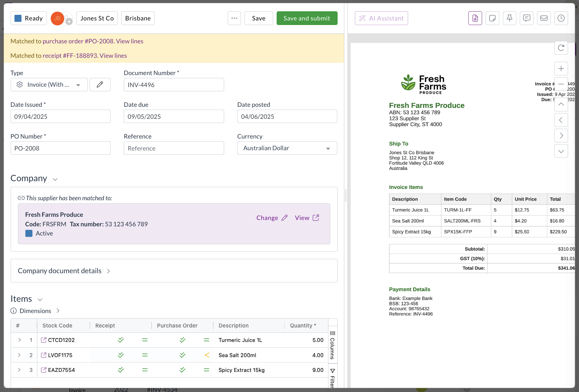Viewport: 579px width, 392px height.
Task: Open purchase order #PO-2008 link
Action: point(78,41)
